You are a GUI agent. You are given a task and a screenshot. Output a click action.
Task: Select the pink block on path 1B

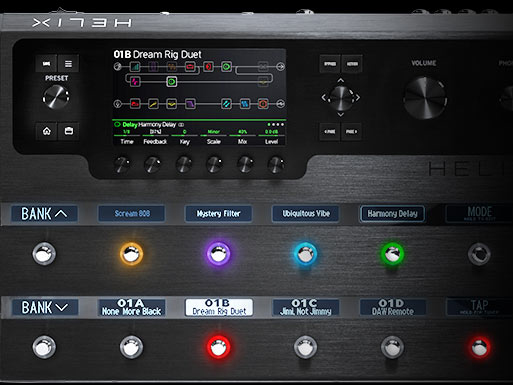pyautogui.click(x=135, y=81)
